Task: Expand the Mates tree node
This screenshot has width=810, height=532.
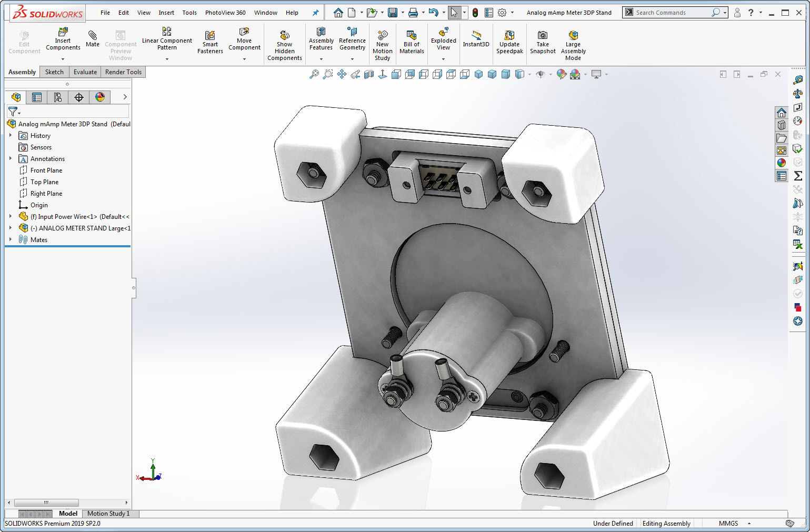Action: 11,239
